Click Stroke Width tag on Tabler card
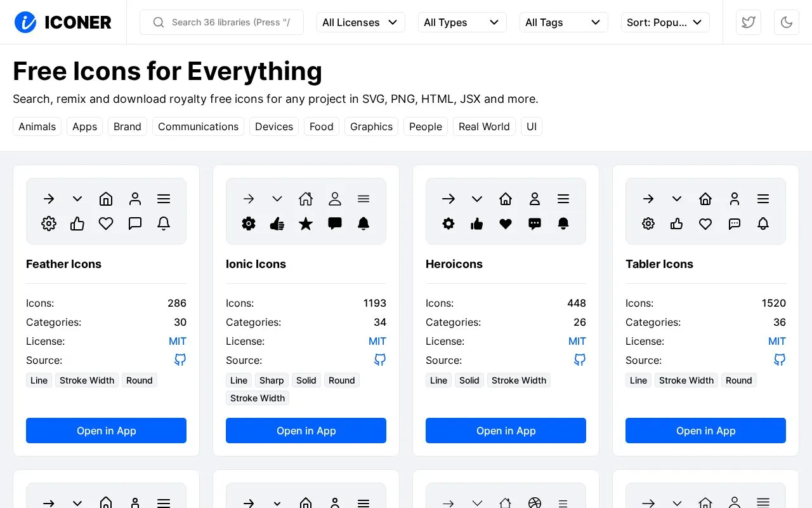 point(686,380)
